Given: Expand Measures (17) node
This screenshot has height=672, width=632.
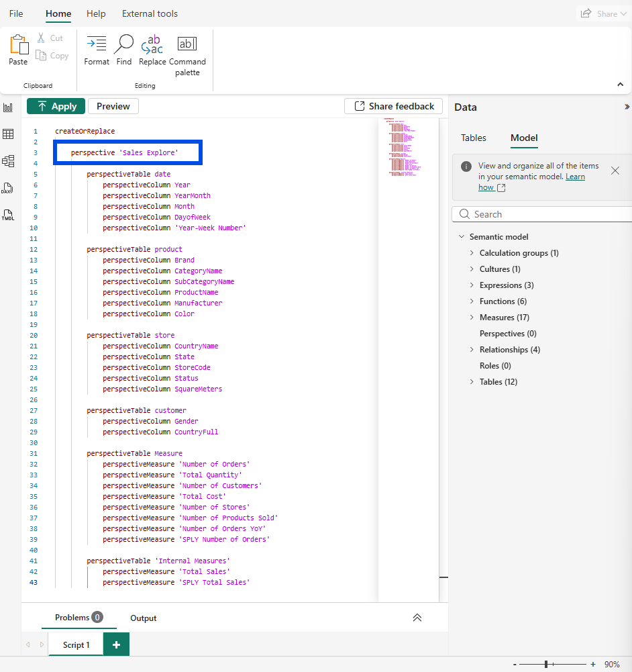Looking at the screenshot, I should click(472, 317).
